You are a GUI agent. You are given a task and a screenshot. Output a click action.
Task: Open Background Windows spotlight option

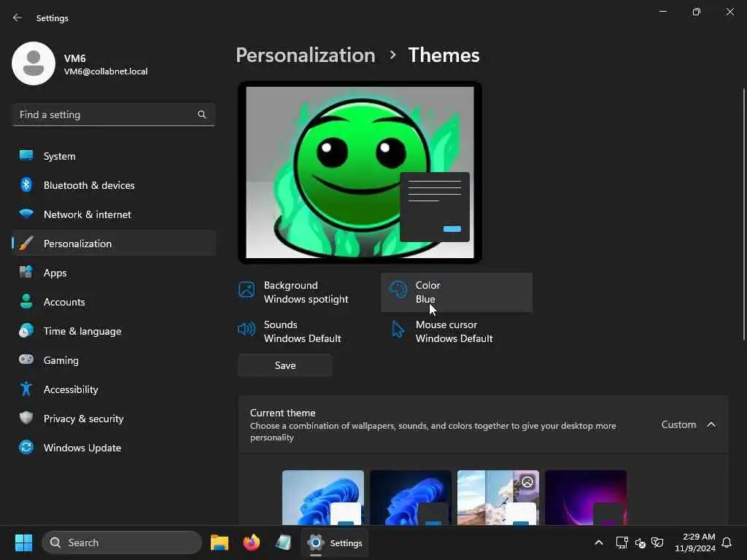point(305,292)
